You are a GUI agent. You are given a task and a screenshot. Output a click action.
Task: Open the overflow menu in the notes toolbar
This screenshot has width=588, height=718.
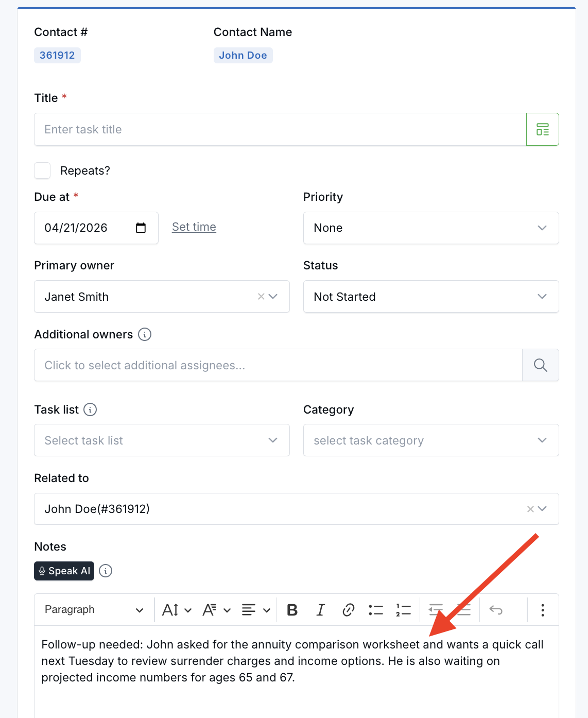tap(543, 609)
